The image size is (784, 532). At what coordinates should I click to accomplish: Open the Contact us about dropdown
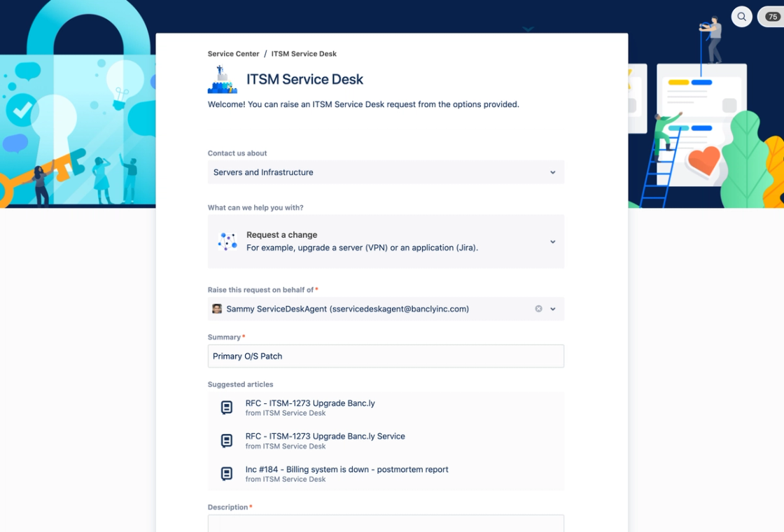tap(386, 172)
